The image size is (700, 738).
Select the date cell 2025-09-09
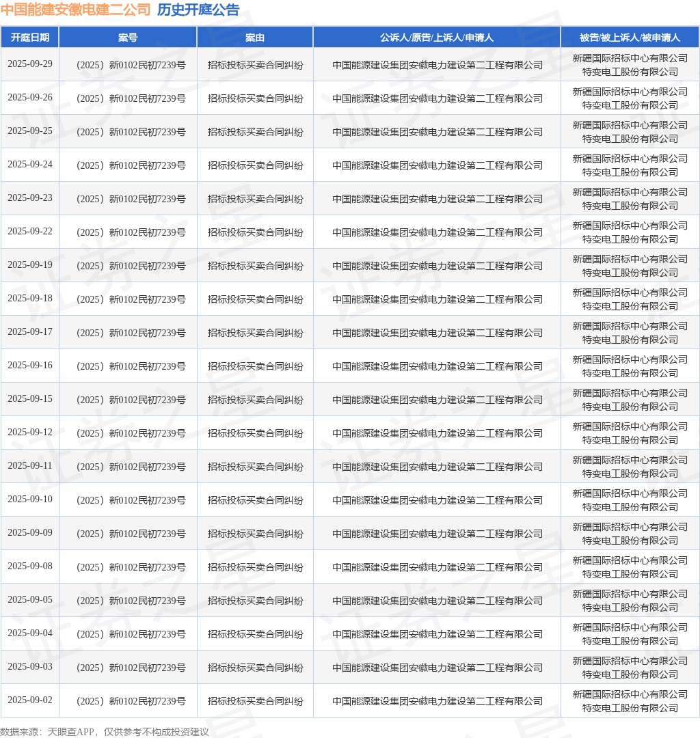tap(30, 532)
